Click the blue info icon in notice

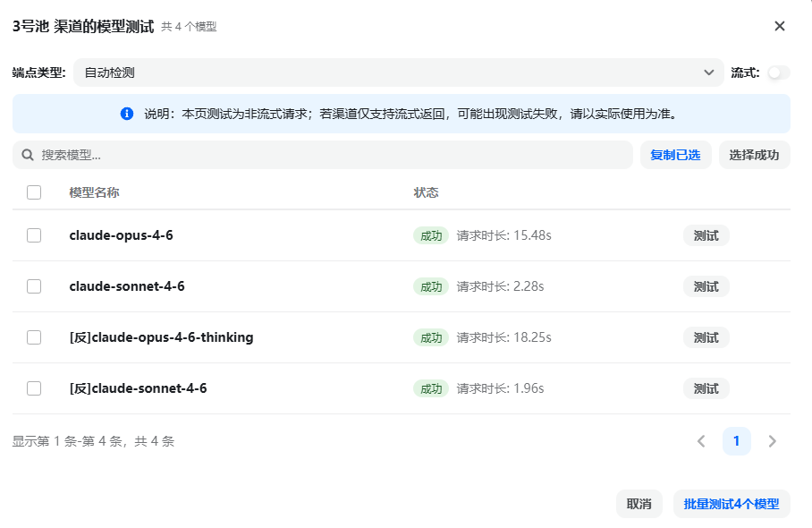pos(127,114)
